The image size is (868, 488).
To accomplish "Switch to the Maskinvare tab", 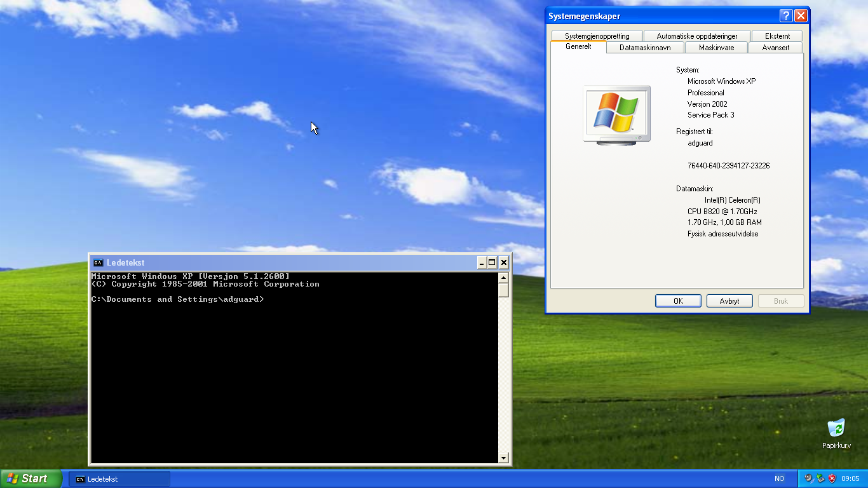I will (715, 47).
